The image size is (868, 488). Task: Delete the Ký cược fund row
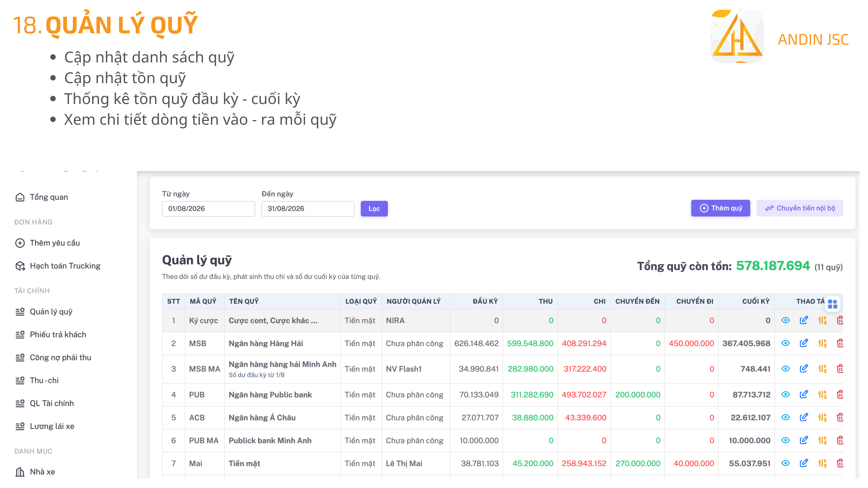tap(840, 320)
